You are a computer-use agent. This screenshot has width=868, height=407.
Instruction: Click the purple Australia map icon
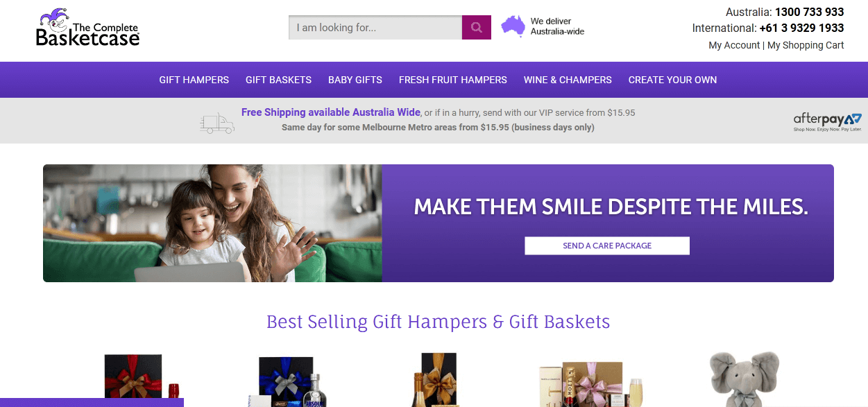click(513, 26)
